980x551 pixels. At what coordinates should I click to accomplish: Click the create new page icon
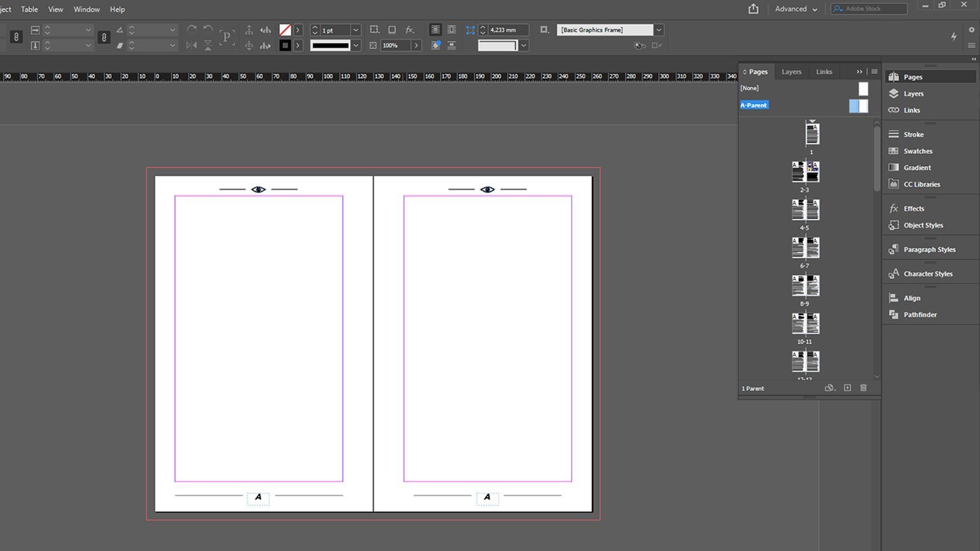pyautogui.click(x=847, y=388)
